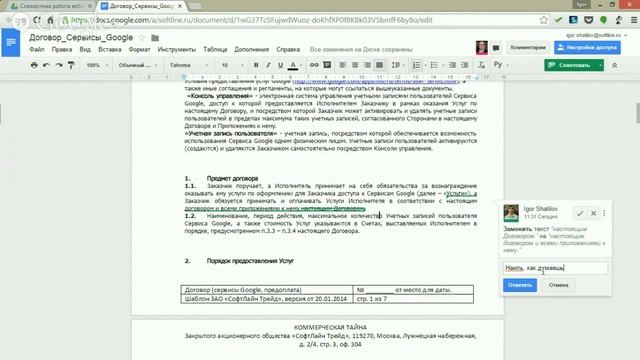Toggle the numbered list

(x=416, y=65)
